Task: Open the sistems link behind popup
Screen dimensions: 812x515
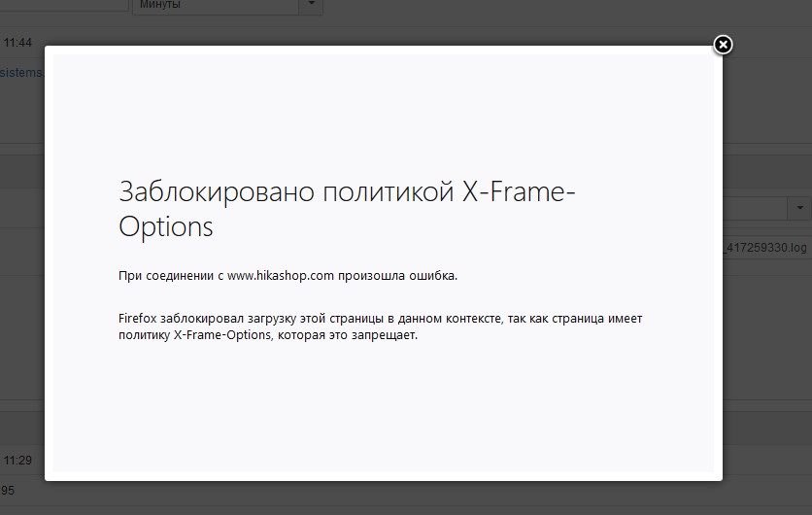Action: tap(21, 73)
